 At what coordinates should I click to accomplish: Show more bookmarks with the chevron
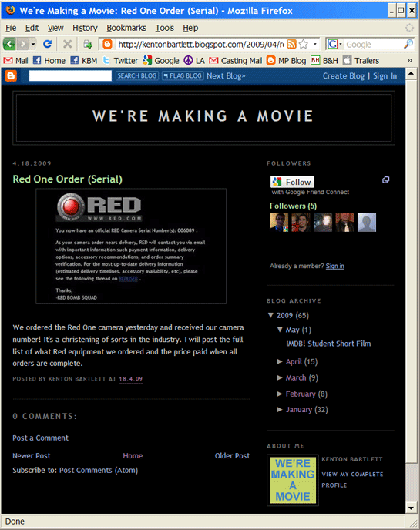410,61
